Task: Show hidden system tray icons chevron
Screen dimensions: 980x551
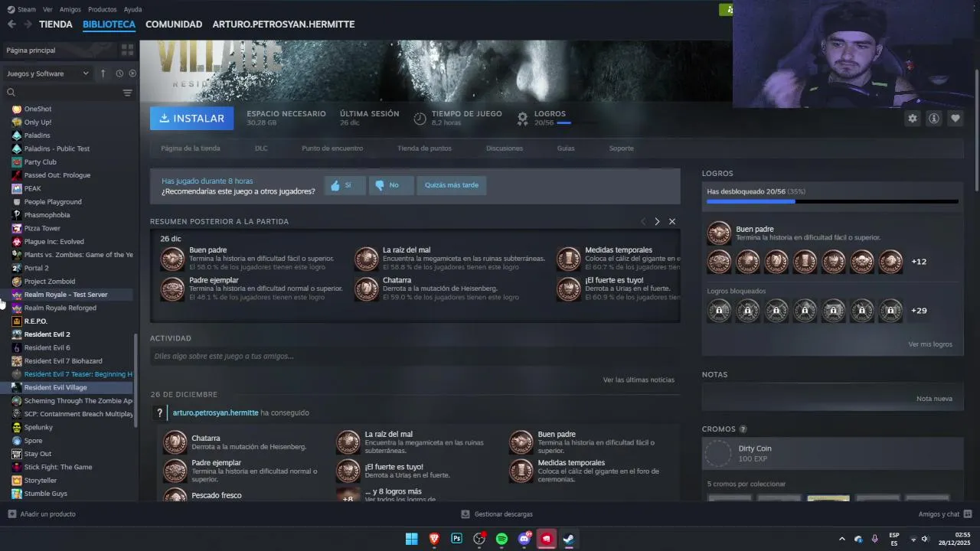Action: [x=842, y=539]
